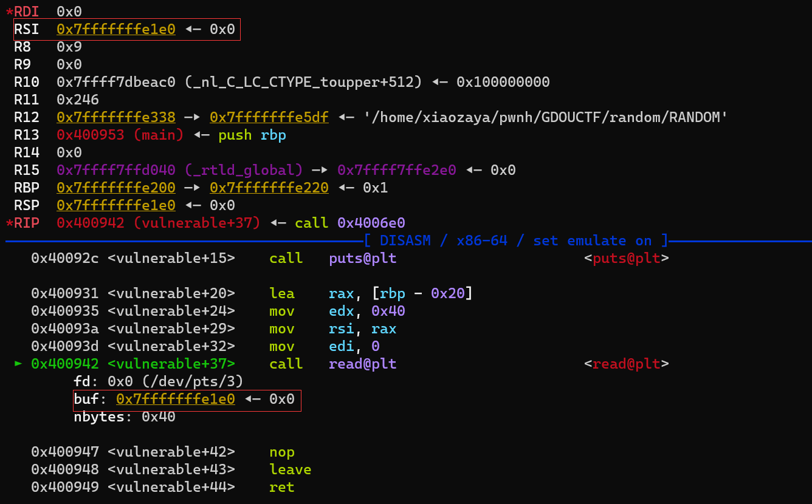Screen dimensions: 812x504
Task: Click the <puts@plt> annotation on the right
Action: (627, 258)
